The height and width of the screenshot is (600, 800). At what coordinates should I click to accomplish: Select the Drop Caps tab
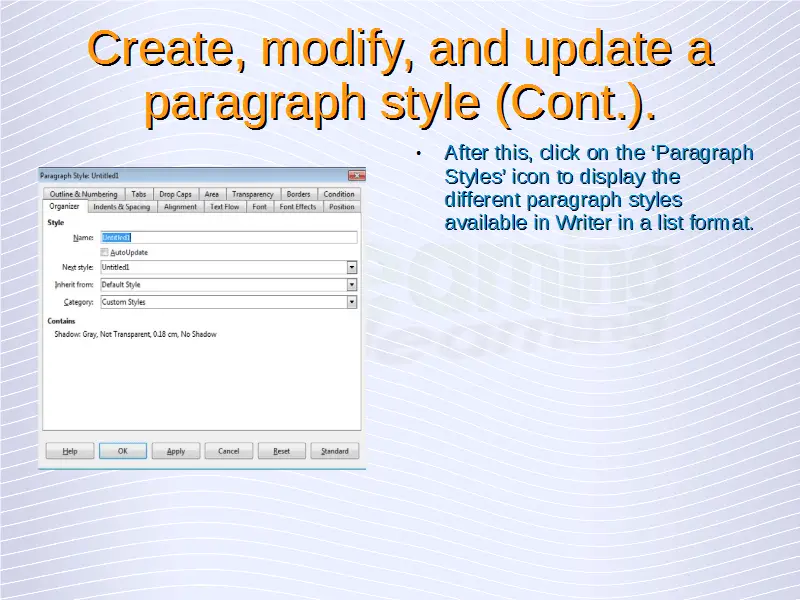pos(175,194)
